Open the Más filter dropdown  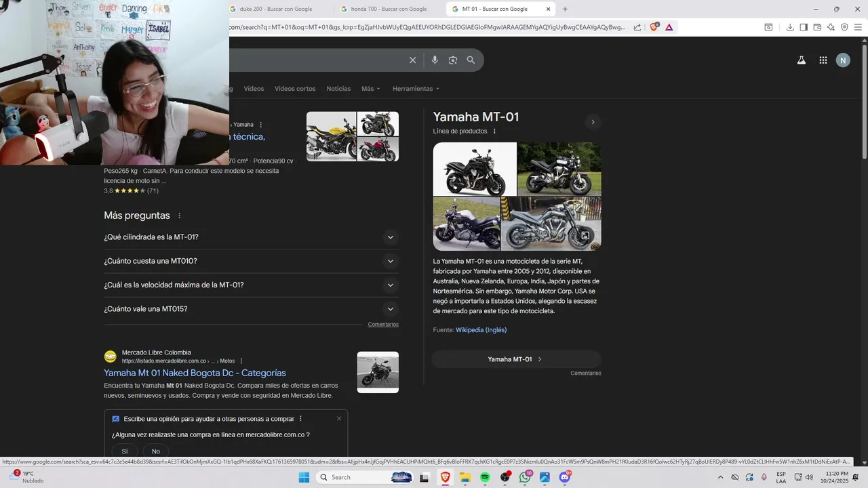(370, 89)
